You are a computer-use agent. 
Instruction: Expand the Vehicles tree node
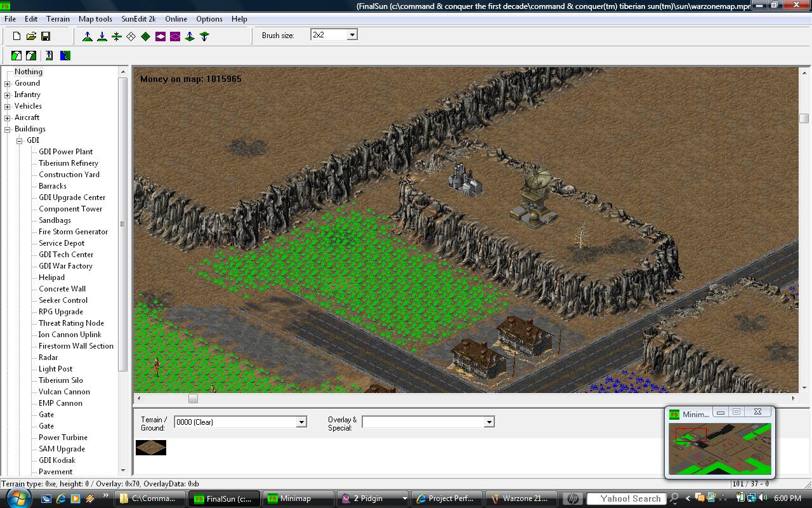tap(8, 106)
